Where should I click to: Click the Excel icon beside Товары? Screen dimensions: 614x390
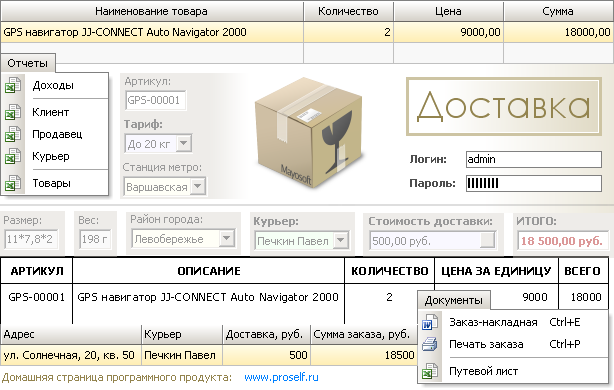[x=13, y=183]
